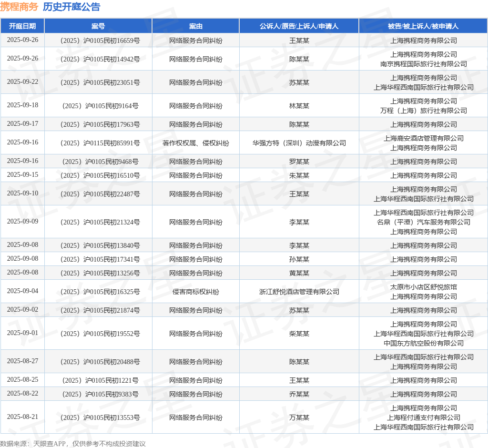Click case cause 侵害商标权纠纷
This screenshot has height=448, width=488.
[196, 291]
